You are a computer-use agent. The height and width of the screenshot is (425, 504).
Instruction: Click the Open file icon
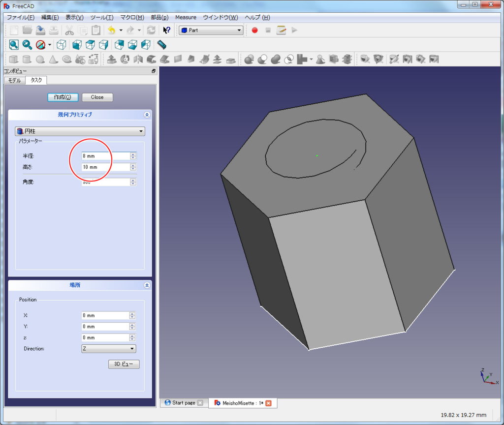[28, 30]
